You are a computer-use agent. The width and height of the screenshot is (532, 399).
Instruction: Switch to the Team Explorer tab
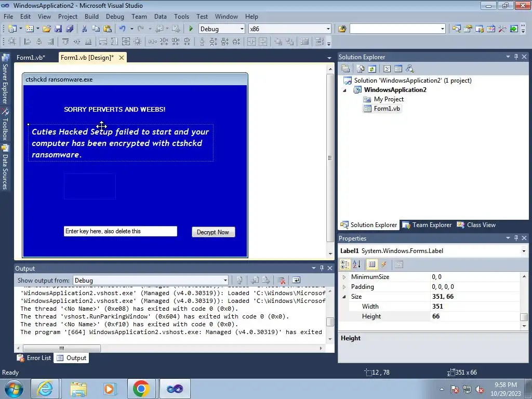427,225
